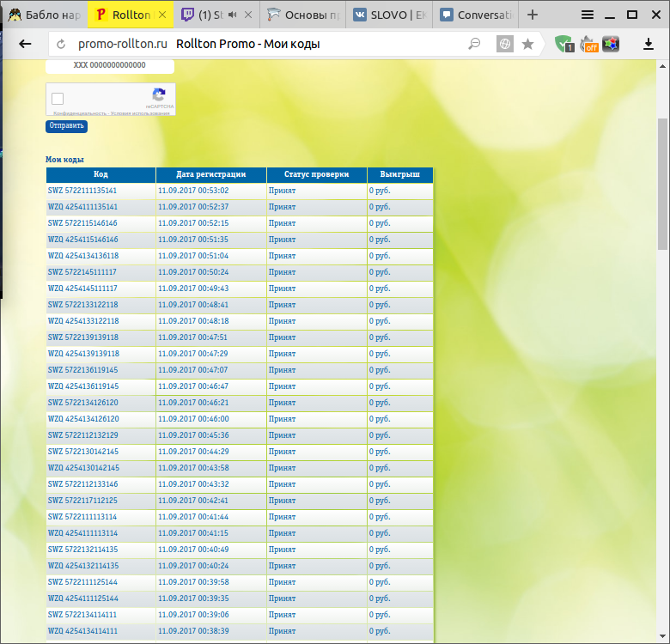
Task: Switch to the Основы пр tab
Action: pos(302,15)
